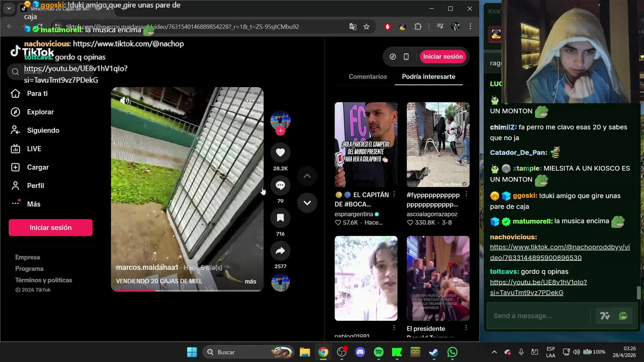Expand the Programa footer section
644x362 pixels.
[x=29, y=269]
